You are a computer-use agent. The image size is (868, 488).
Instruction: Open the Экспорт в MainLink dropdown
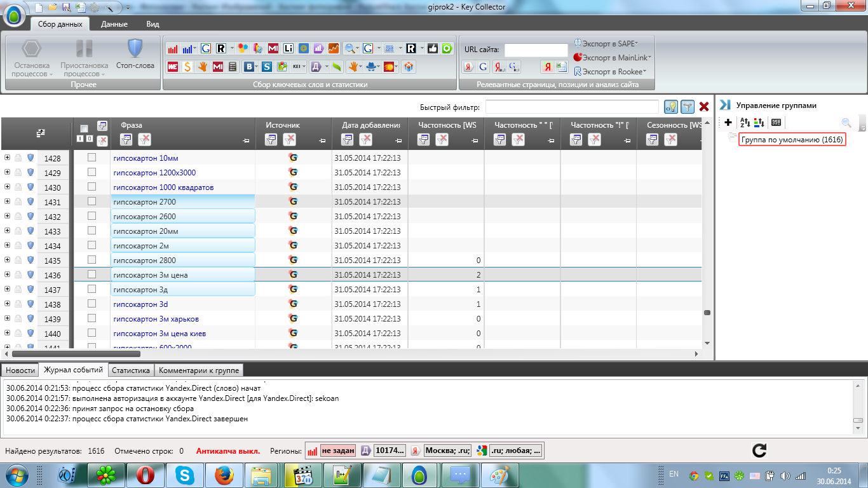coord(613,57)
